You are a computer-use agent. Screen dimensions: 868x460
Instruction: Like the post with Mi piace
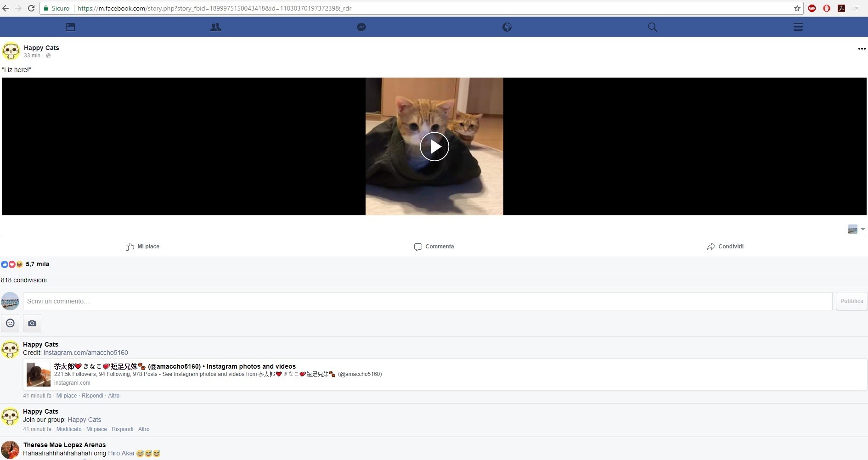click(x=142, y=247)
